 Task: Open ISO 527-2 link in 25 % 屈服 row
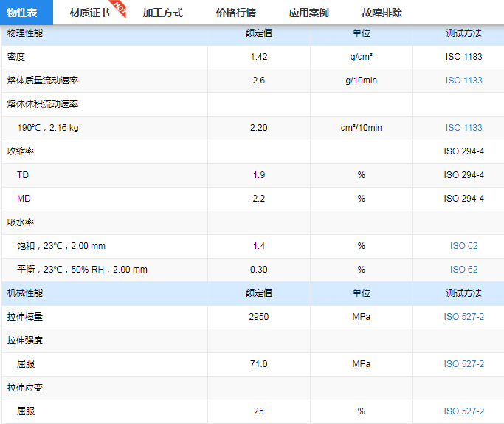pyautogui.click(x=463, y=411)
